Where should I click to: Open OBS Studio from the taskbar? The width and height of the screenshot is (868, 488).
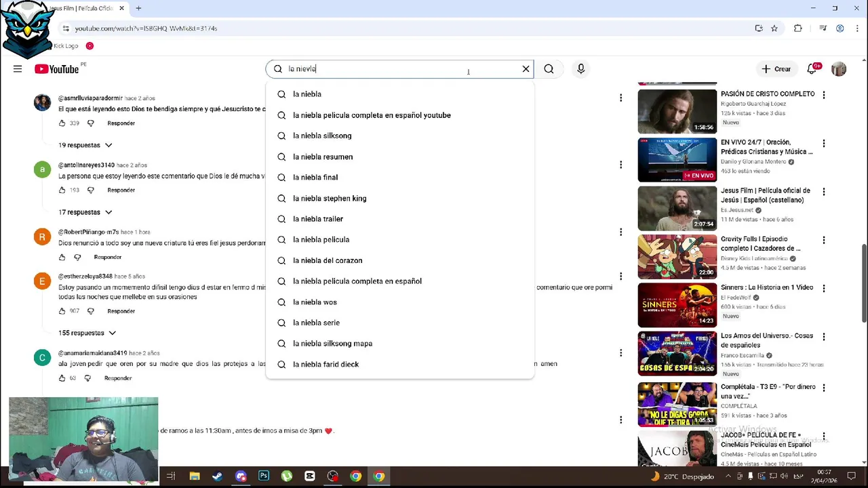[x=332, y=476]
